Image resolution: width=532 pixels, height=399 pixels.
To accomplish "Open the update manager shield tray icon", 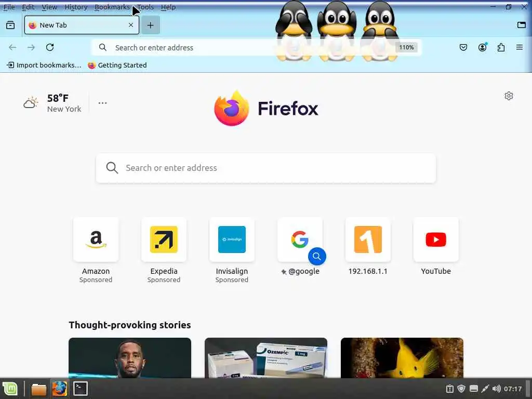I will tap(461, 389).
